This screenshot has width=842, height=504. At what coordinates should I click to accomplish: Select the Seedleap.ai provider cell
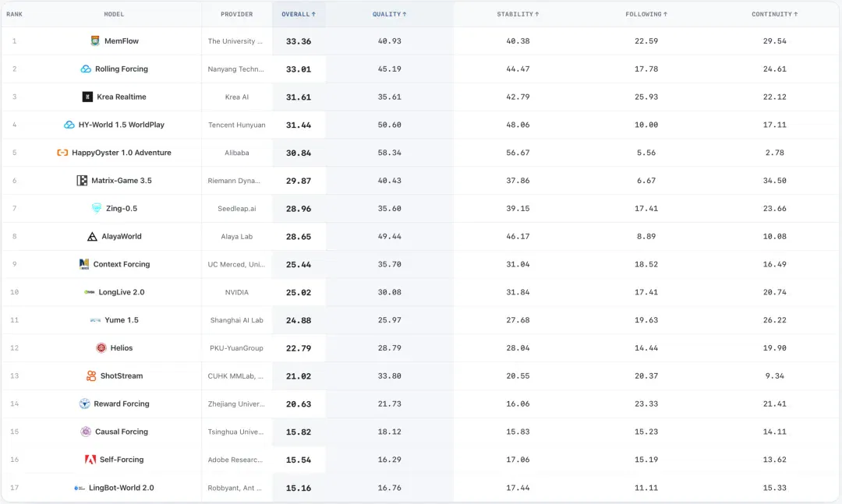(x=237, y=208)
